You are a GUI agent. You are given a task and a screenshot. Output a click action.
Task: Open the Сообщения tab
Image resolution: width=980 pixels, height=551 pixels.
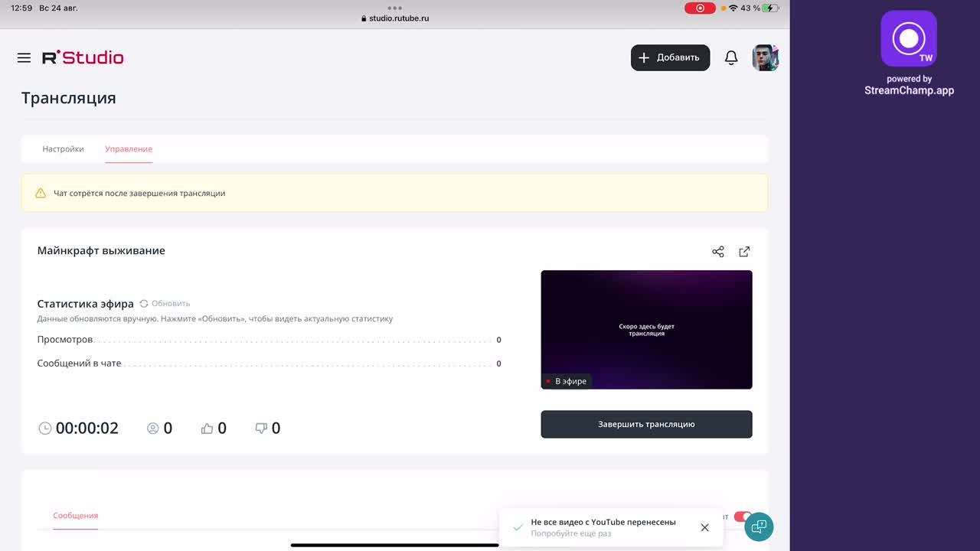[x=75, y=516]
